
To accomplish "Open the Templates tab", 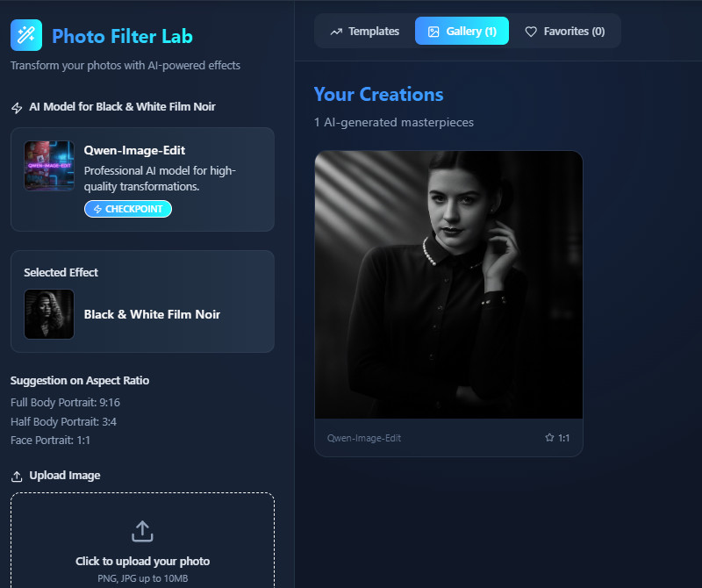I will pyautogui.click(x=364, y=31).
